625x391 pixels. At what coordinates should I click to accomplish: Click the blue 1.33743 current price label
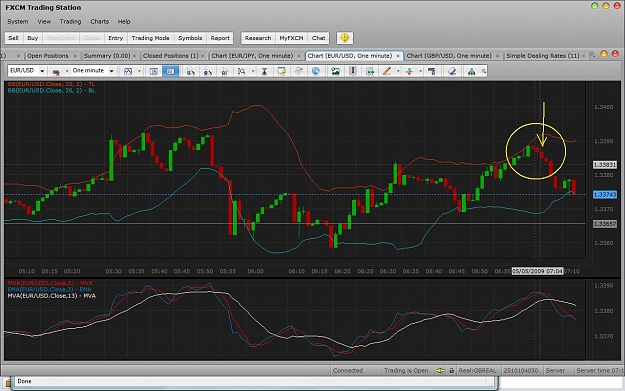coord(605,195)
